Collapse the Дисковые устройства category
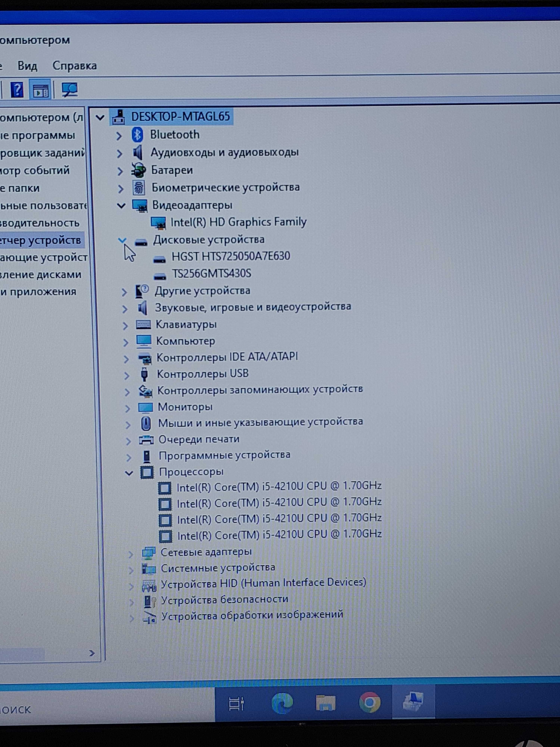This screenshot has height=747, width=560. click(122, 240)
